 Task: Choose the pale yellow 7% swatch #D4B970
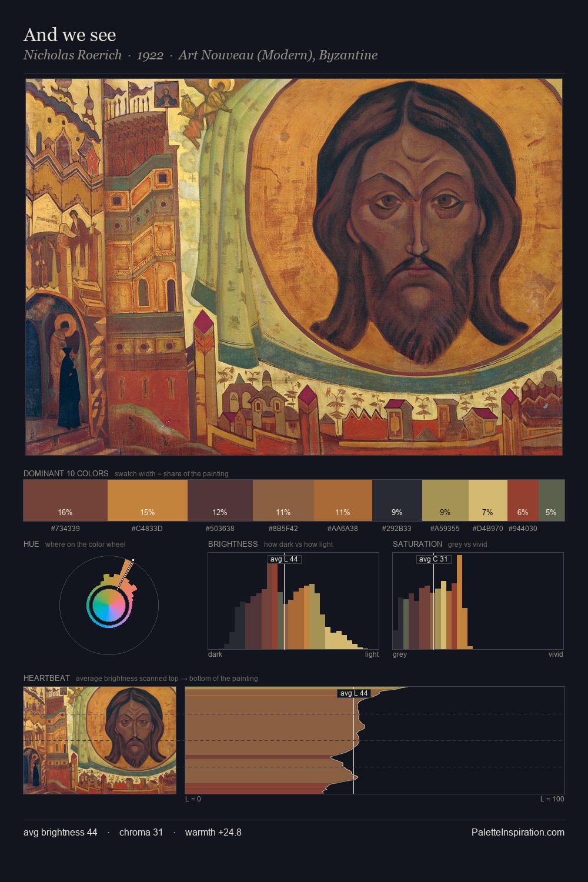(487, 500)
